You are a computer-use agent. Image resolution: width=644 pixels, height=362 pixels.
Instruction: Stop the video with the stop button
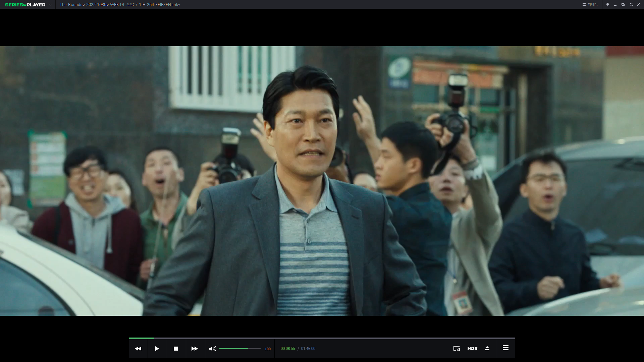pos(175,349)
